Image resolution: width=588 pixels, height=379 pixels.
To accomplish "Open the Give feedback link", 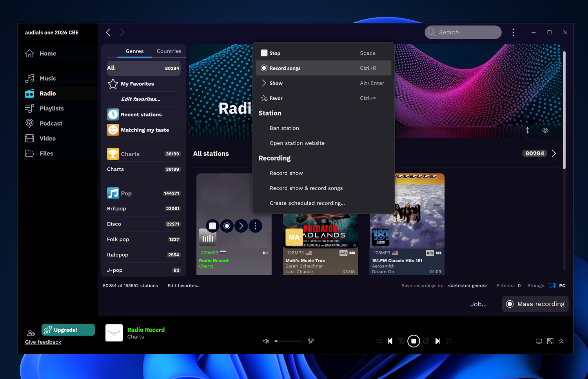I will (43, 342).
